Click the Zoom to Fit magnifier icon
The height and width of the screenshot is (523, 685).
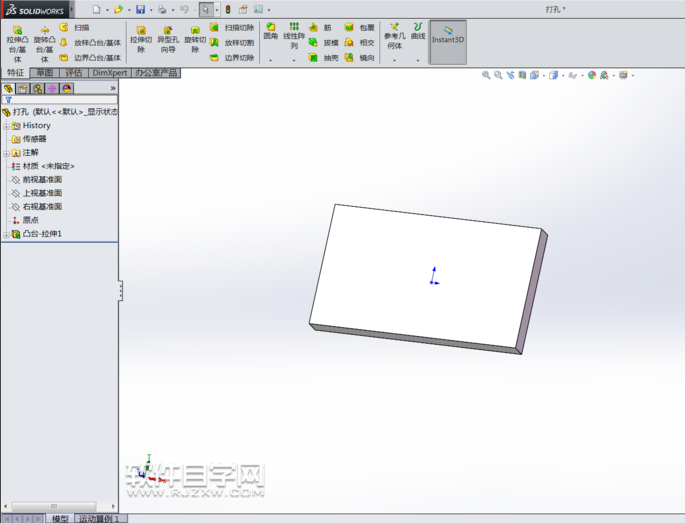486,75
